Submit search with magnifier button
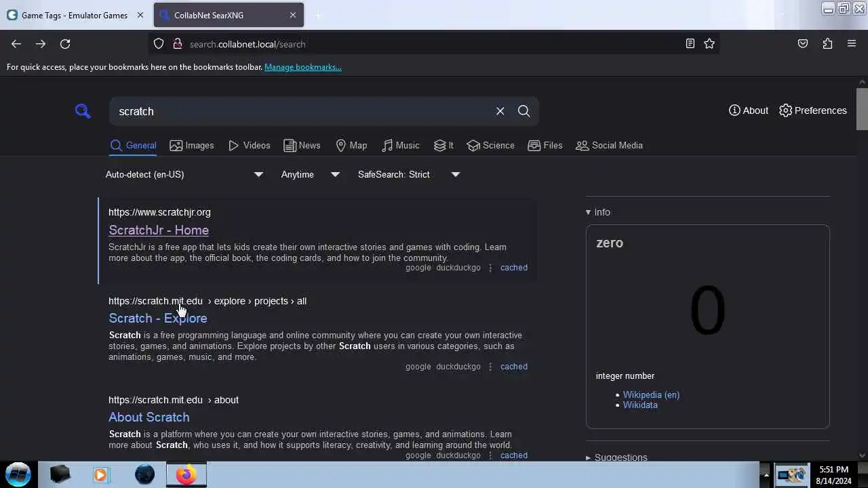This screenshot has height=488, width=868. pos(524,111)
